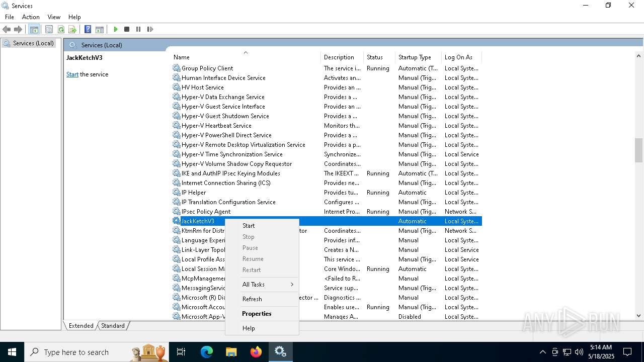644x362 pixels.
Task: Click the Refresh toolbar icon
Action: tap(61, 29)
